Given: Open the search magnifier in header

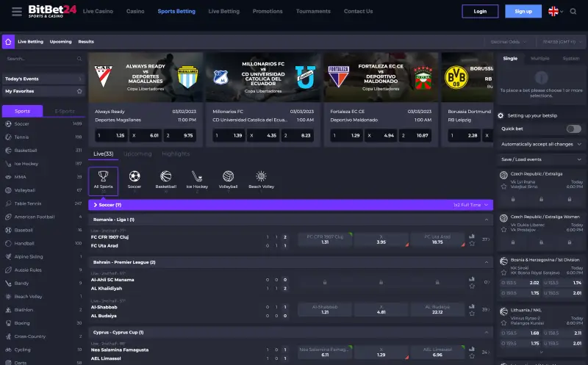Looking at the screenshot, I should coord(573,12).
